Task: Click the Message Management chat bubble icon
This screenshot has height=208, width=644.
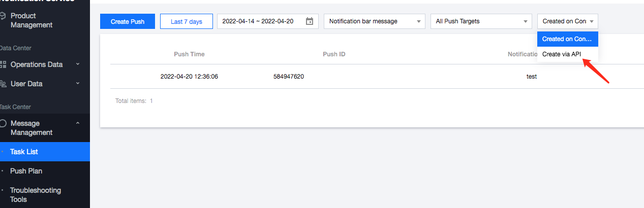Action: click(3, 123)
